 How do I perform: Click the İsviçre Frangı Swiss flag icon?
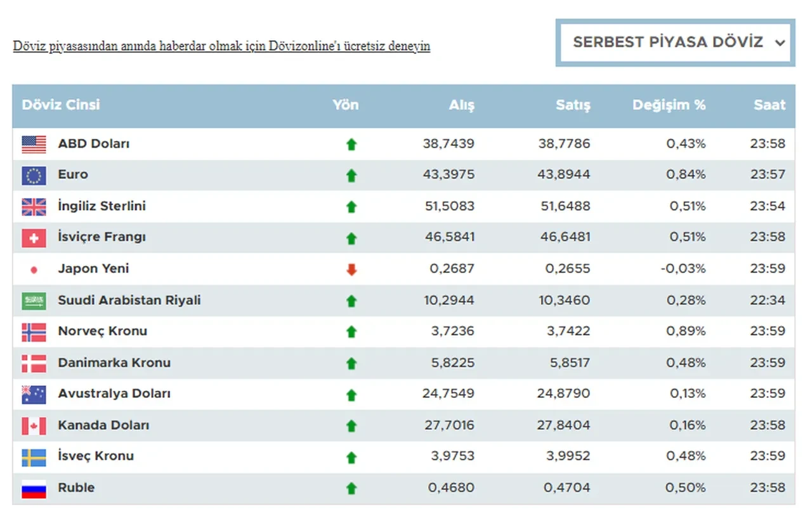point(34,238)
